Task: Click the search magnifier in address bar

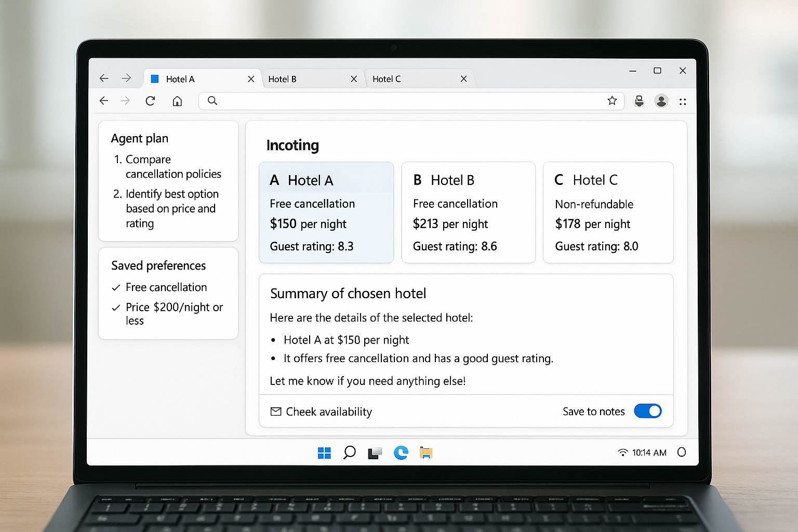Action: click(212, 101)
